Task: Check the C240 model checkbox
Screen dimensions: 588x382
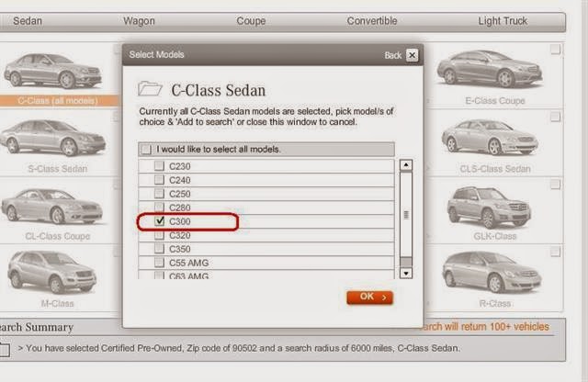Action: point(159,180)
